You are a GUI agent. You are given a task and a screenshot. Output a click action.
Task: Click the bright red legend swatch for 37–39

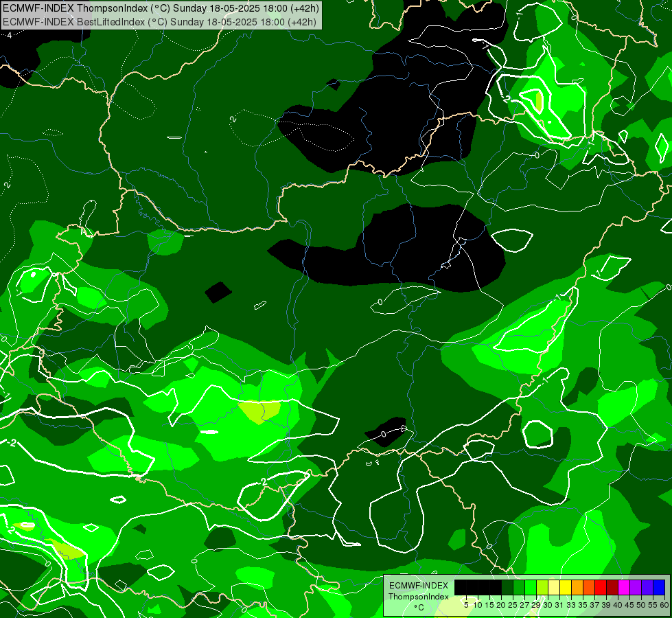(x=600, y=587)
